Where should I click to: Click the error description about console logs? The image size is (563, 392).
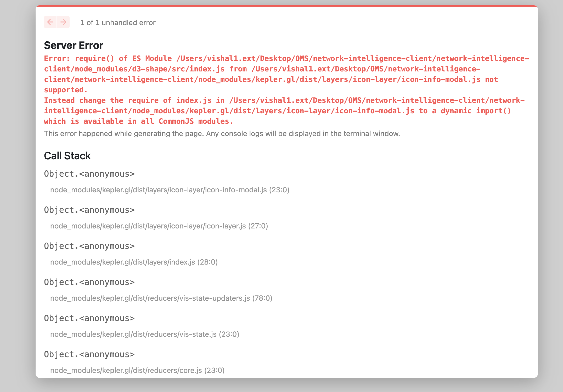222,133
